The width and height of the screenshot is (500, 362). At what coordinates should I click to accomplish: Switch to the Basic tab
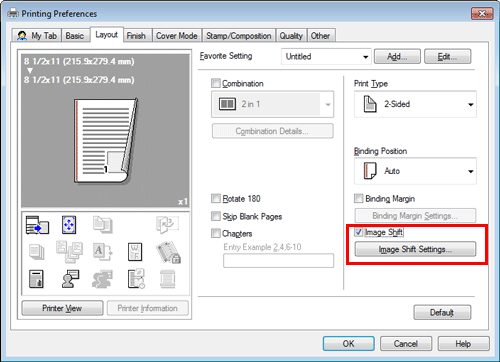click(x=75, y=36)
